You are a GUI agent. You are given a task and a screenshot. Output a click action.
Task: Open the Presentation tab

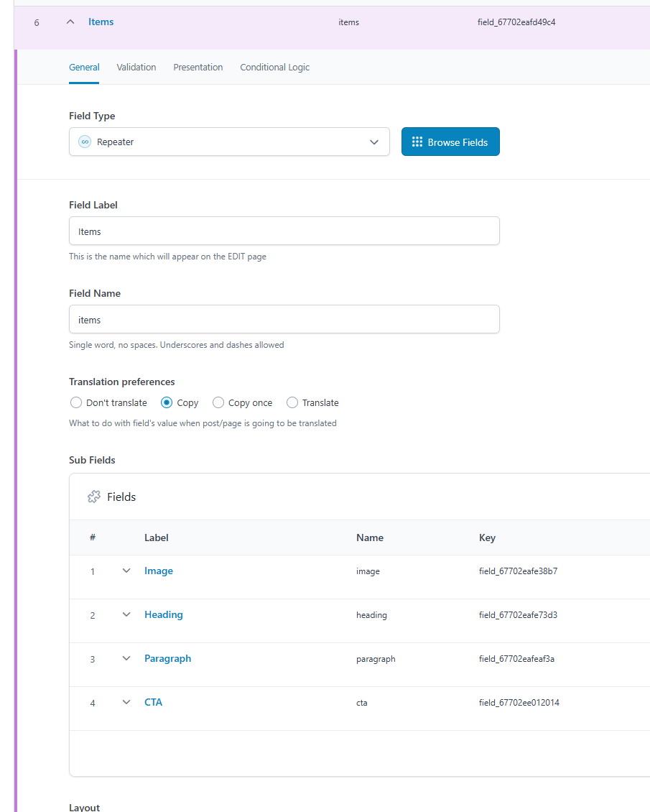(x=198, y=68)
